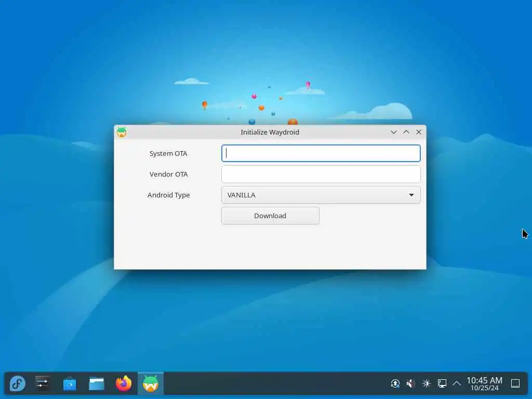Minimize the Initialize Waydroid window
This screenshot has width=532, height=399.
394,132
